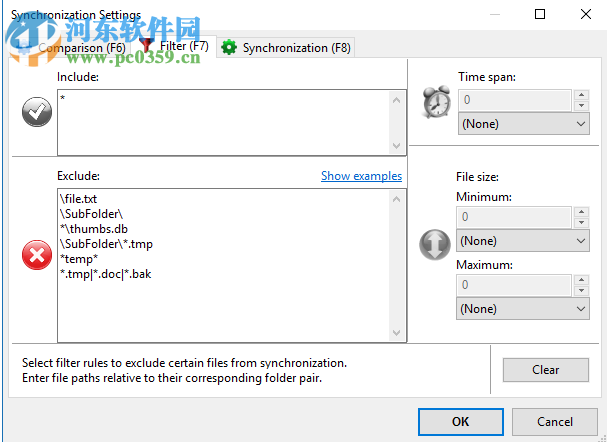Open the Maximum file size unit dropdown
This screenshot has width=607, height=442.
[x=523, y=309]
